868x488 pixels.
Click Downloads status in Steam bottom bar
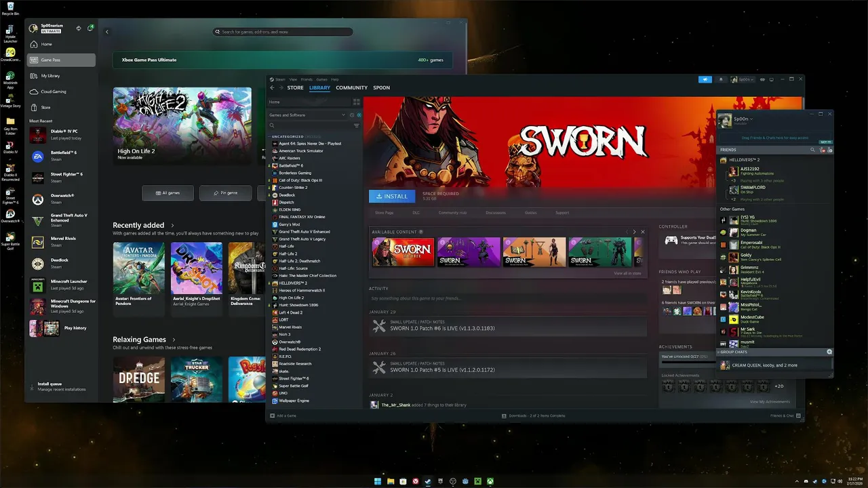(533, 415)
